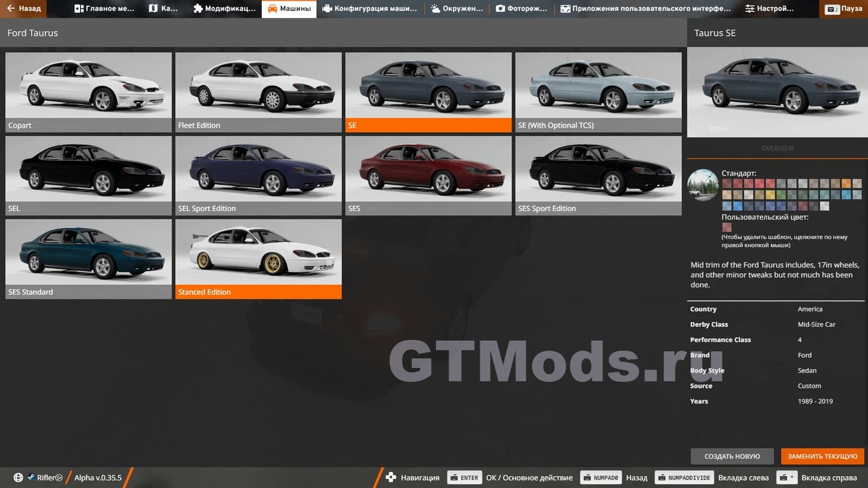Viewport: 868px width, 488px height.
Task: Open the Настройки settings tab
Action: point(770,9)
